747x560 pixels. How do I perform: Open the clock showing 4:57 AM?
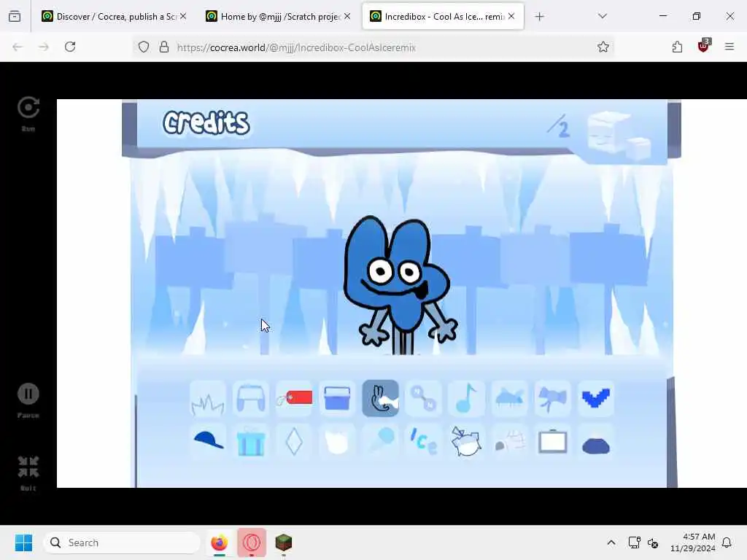[x=693, y=542]
